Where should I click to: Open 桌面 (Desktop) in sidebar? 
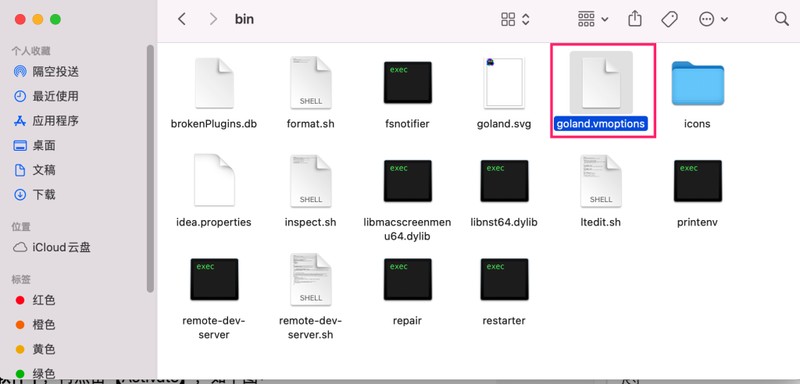(x=35, y=145)
